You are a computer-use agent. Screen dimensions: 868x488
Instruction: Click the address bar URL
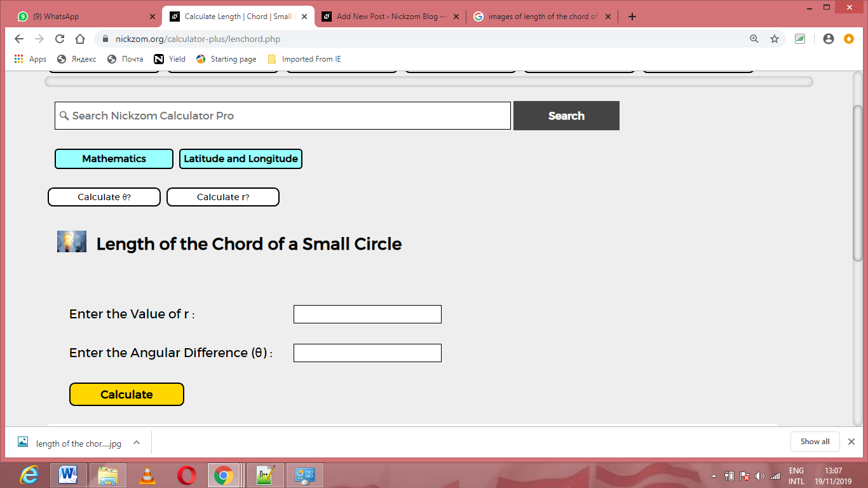(x=198, y=39)
